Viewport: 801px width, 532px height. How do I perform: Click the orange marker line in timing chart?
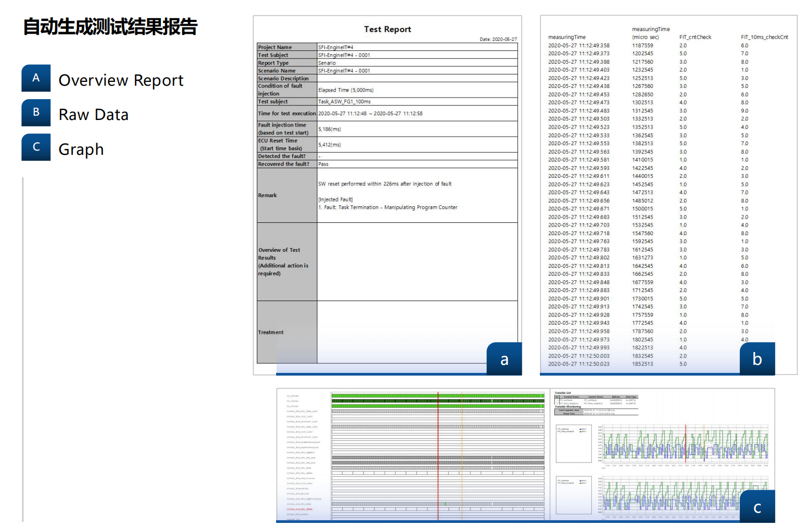pos(462,455)
